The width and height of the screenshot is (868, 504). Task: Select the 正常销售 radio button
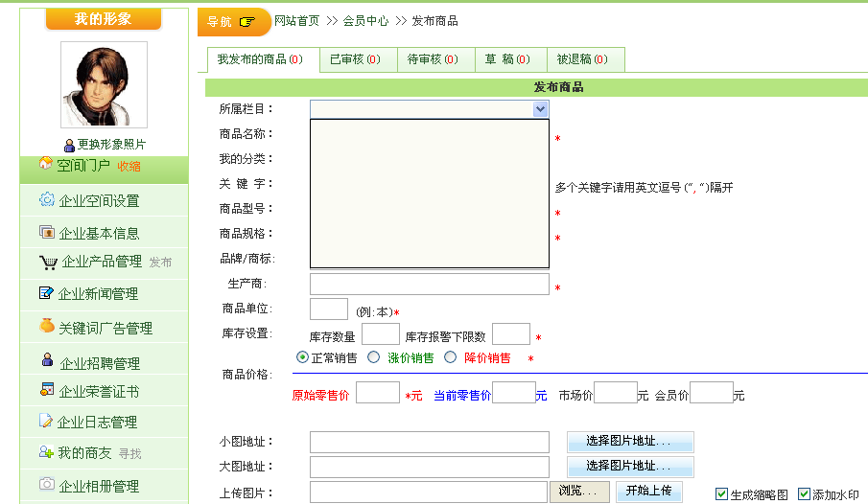tap(302, 357)
